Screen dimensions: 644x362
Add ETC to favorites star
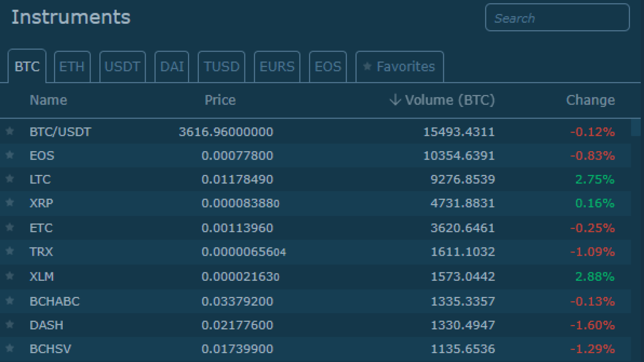[10, 227]
